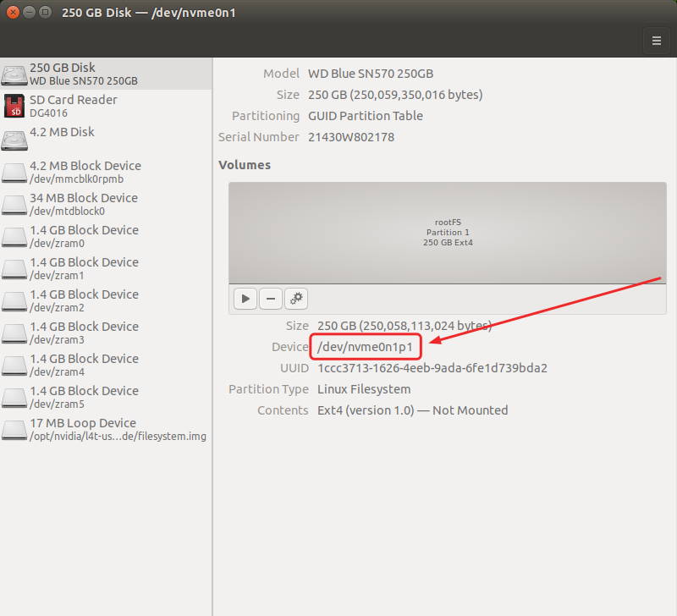The height and width of the screenshot is (616, 677).
Task: Click the Volumes heading
Action: pos(245,165)
